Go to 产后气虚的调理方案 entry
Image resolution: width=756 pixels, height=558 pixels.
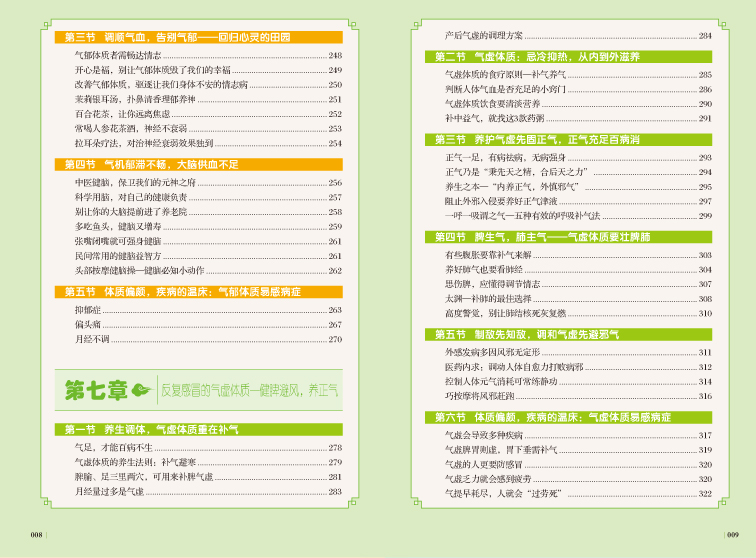(482, 36)
